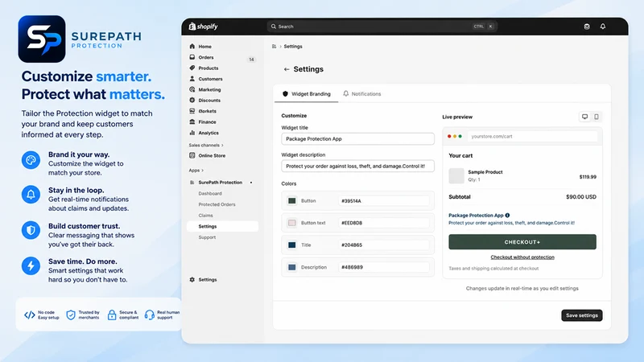The width and height of the screenshot is (644, 362).
Task: Open the Finance bank icon
Action: click(192, 121)
